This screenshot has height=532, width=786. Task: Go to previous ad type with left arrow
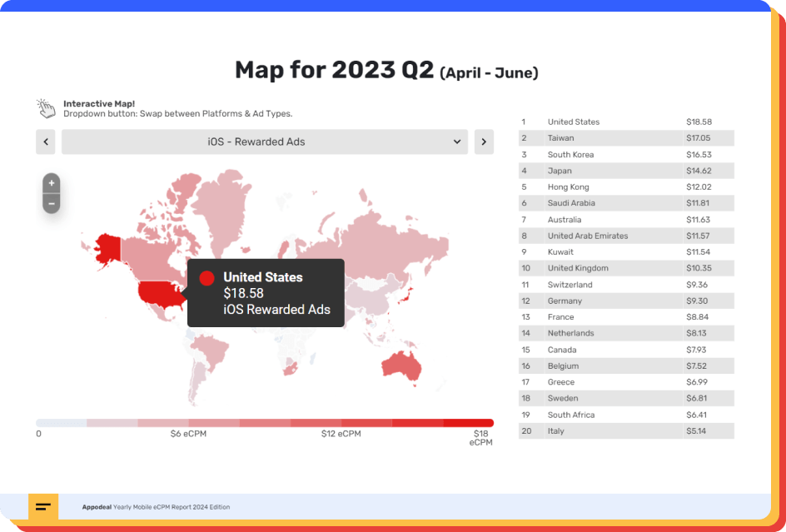click(x=46, y=142)
